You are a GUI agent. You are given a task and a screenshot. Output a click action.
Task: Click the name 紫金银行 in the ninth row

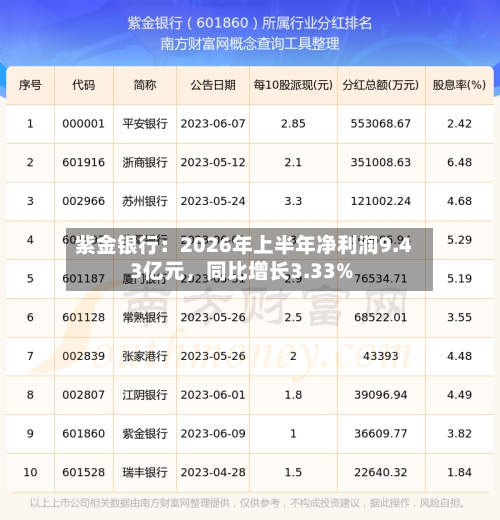click(145, 433)
